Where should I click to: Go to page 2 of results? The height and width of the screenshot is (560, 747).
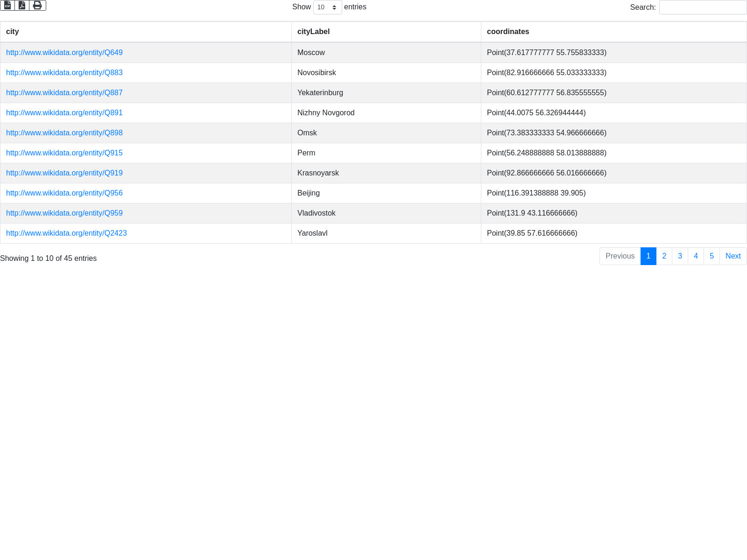(664, 256)
